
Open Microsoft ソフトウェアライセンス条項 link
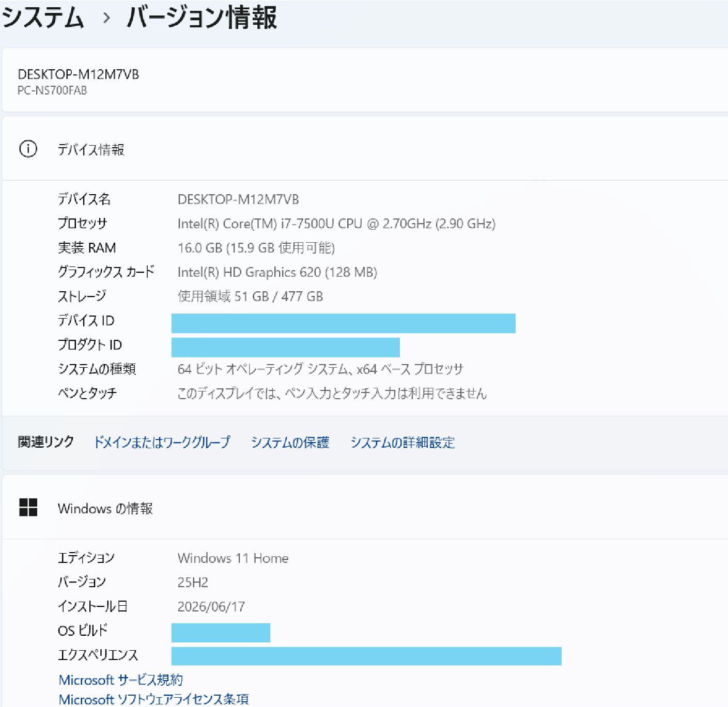pyautogui.click(x=154, y=699)
